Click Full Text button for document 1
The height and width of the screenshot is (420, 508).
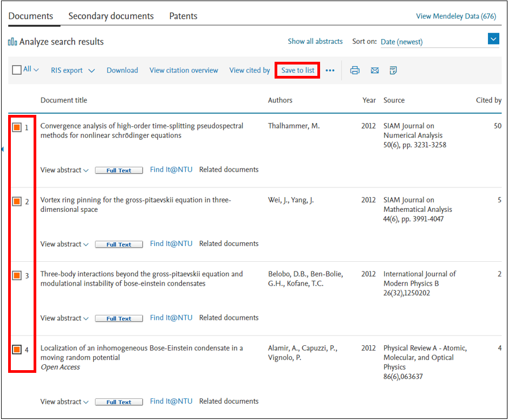click(x=119, y=171)
